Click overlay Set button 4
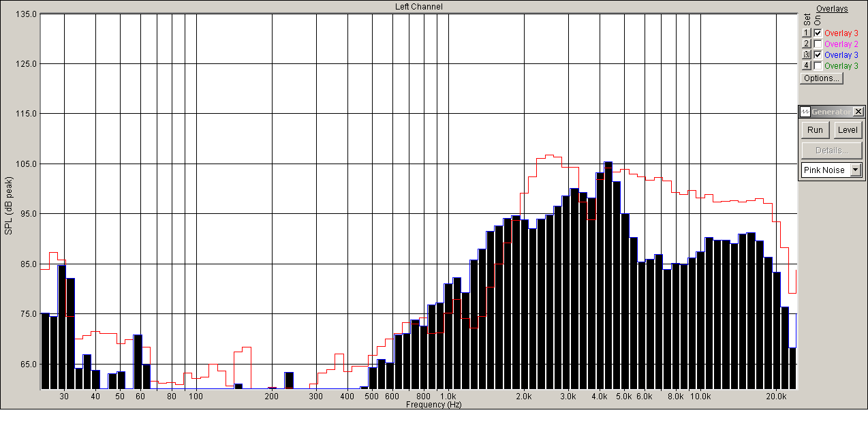The width and height of the screenshot is (868, 434). coord(807,65)
